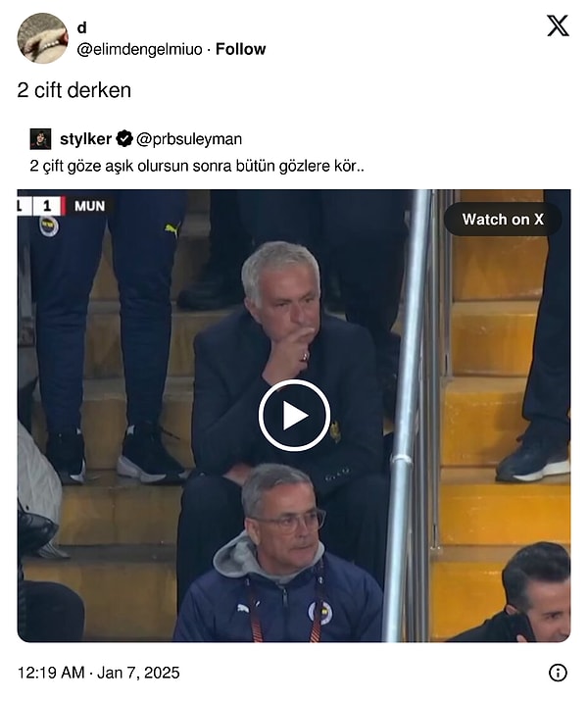This screenshot has height=702, width=588.
Task: Click the Fenerbahçe crest under the scoreboard
Action: click(x=49, y=226)
